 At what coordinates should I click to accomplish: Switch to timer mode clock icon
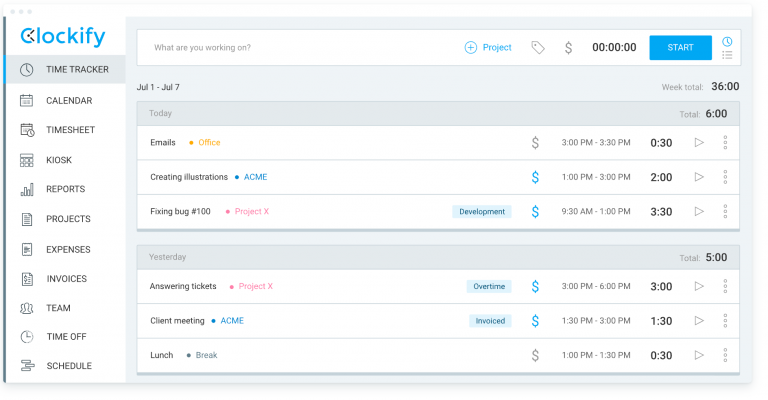click(x=727, y=41)
